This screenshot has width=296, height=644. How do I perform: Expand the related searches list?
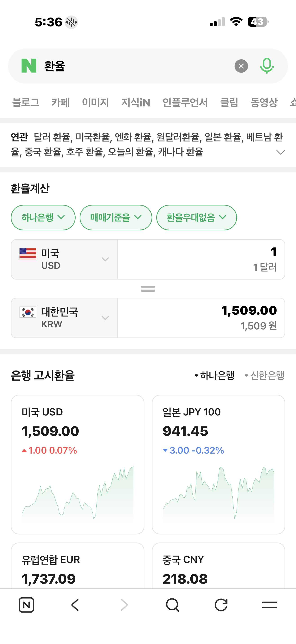(x=281, y=152)
